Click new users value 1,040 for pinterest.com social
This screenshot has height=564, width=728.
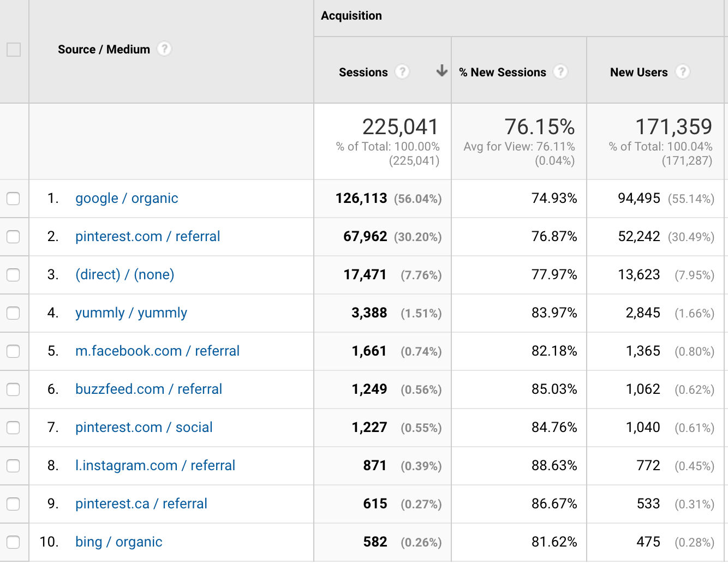643,428
